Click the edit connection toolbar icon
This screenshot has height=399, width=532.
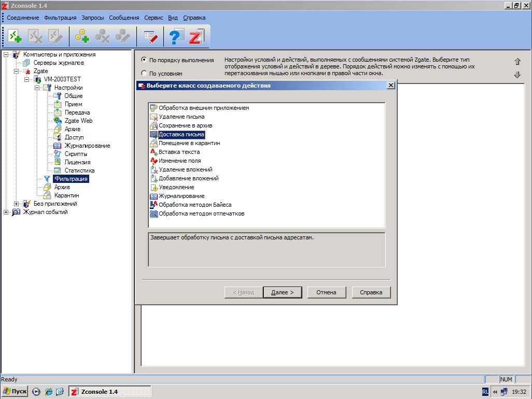pyautogui.click(x=55, y=36)
